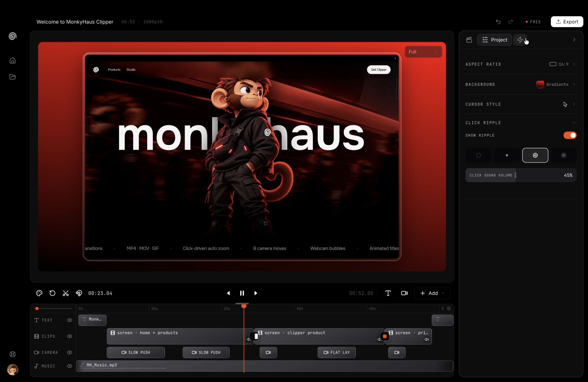
Task: Toggle the Show Ripple switch off
Action: (570, 135)
